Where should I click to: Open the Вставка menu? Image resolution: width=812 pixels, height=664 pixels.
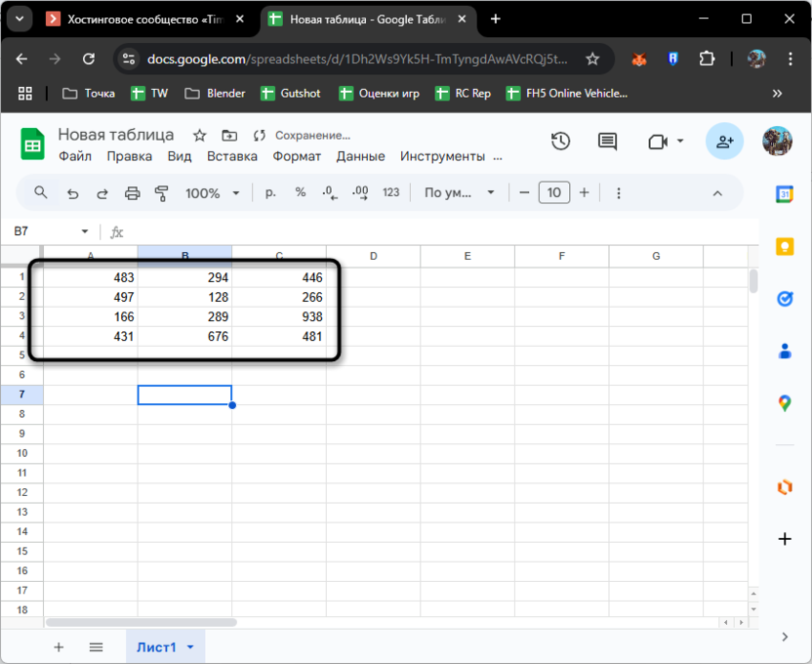coord(231,156)
